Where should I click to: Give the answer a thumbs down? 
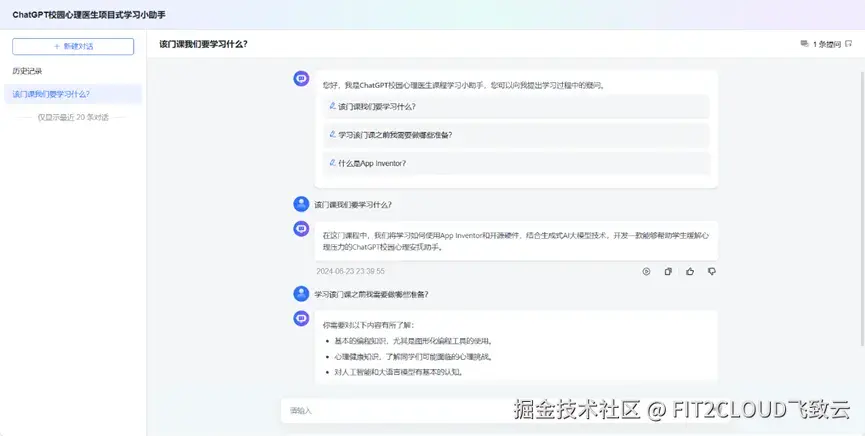pos(712,272)
